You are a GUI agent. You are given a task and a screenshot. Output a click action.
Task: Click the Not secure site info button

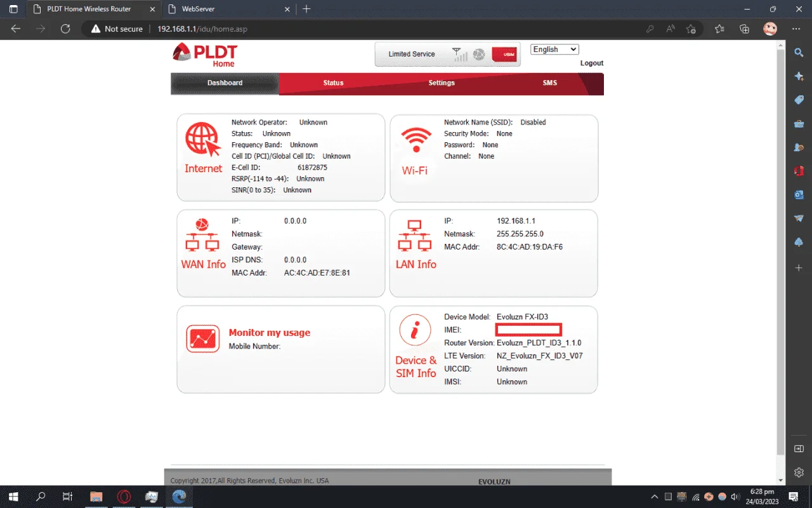[117, 29]
